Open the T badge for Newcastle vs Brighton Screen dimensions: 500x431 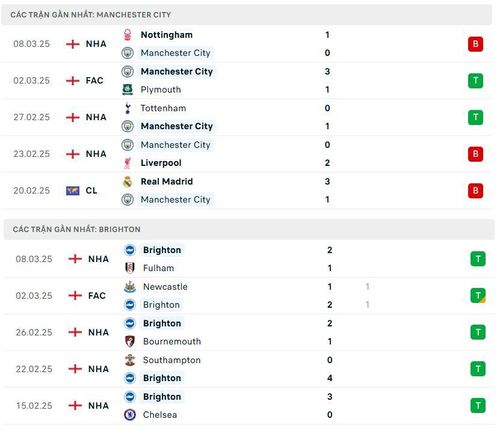pos(478,296)
